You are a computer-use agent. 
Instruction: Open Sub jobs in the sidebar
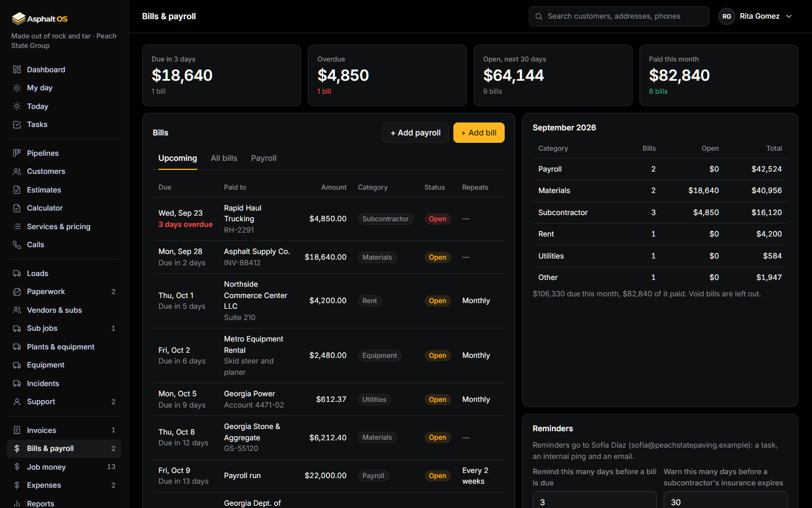tap(64, 329)
